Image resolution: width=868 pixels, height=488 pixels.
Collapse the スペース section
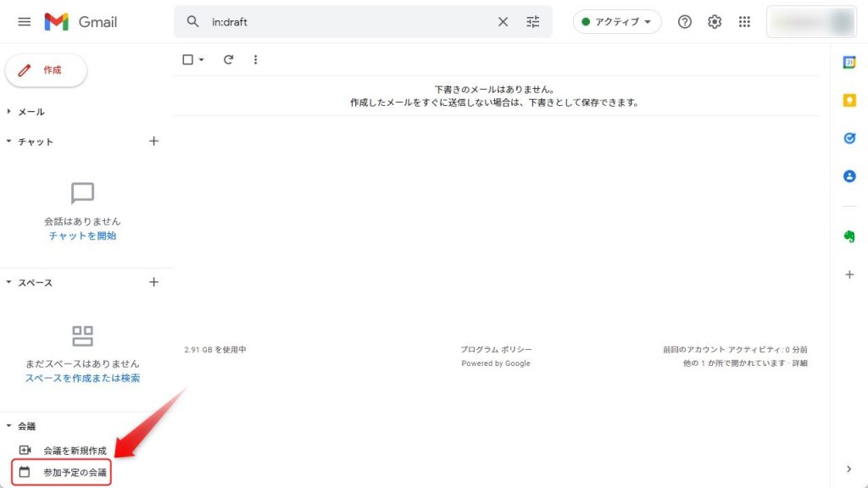click(8, 282)
